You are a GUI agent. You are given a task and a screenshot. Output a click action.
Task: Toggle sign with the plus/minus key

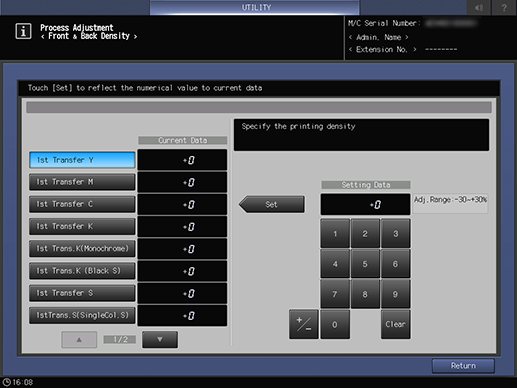[304, 324]
